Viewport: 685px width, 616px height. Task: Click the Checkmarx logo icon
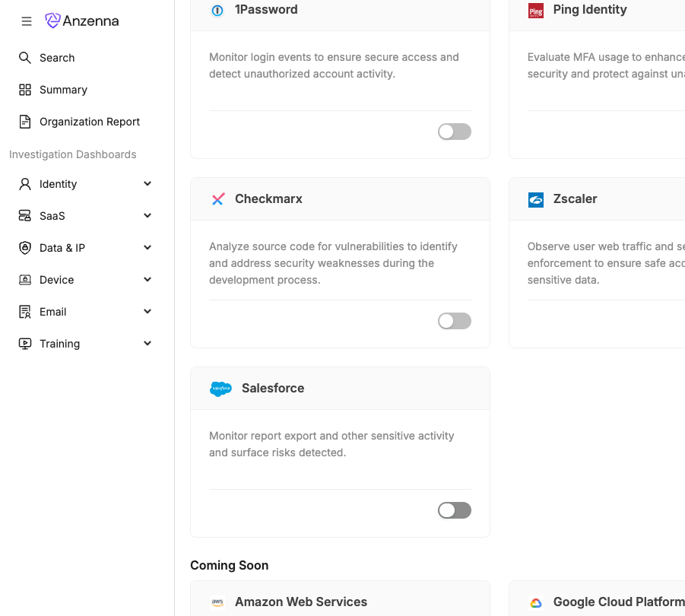(x=218, y=199)
